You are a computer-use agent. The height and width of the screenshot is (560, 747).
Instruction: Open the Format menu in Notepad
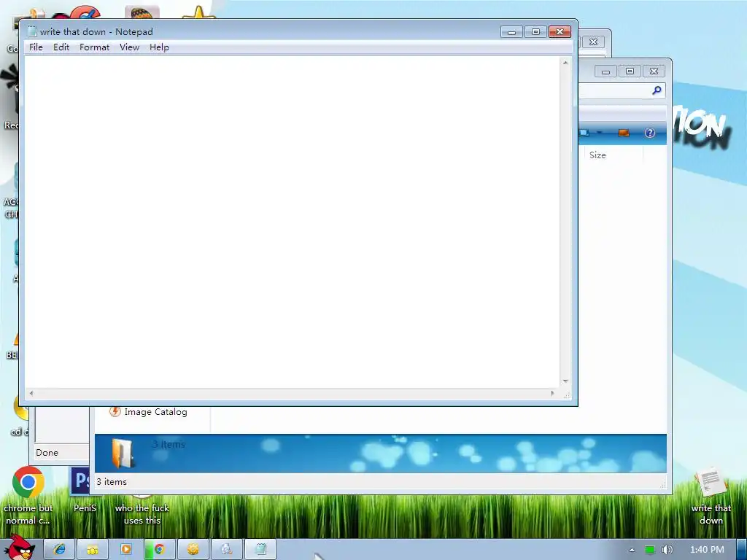(94, 47)
